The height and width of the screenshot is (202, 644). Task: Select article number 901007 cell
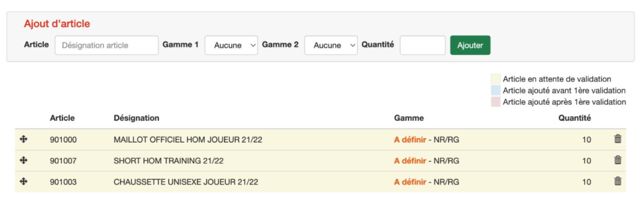[x=63, y=161]
